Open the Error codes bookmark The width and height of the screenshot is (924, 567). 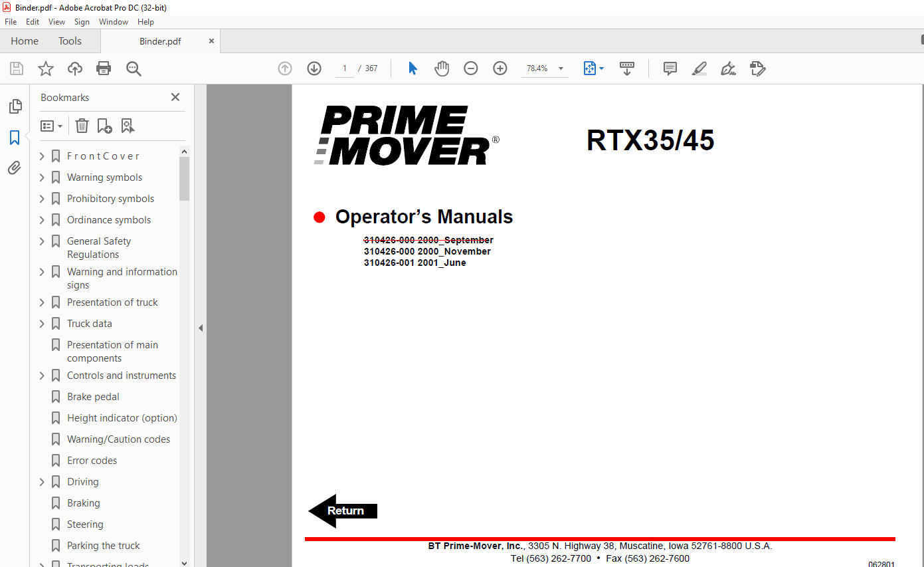point(92,461)
